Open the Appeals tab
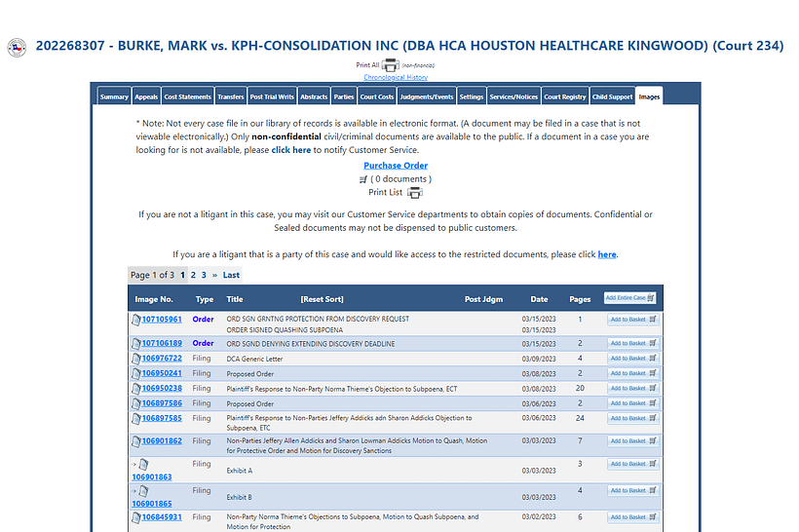Image resolution: width=799 pixels, height=532 pixels. click(146, 96)
